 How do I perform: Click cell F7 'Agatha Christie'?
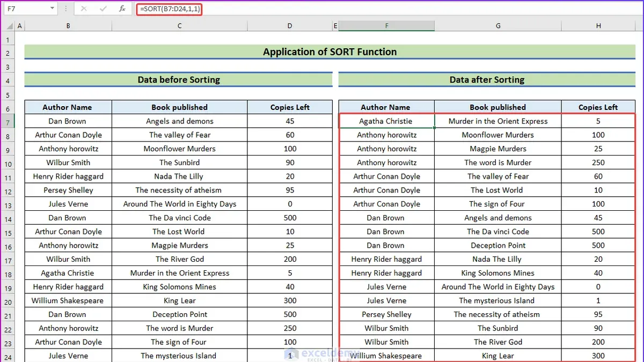[x=386, y=121]
